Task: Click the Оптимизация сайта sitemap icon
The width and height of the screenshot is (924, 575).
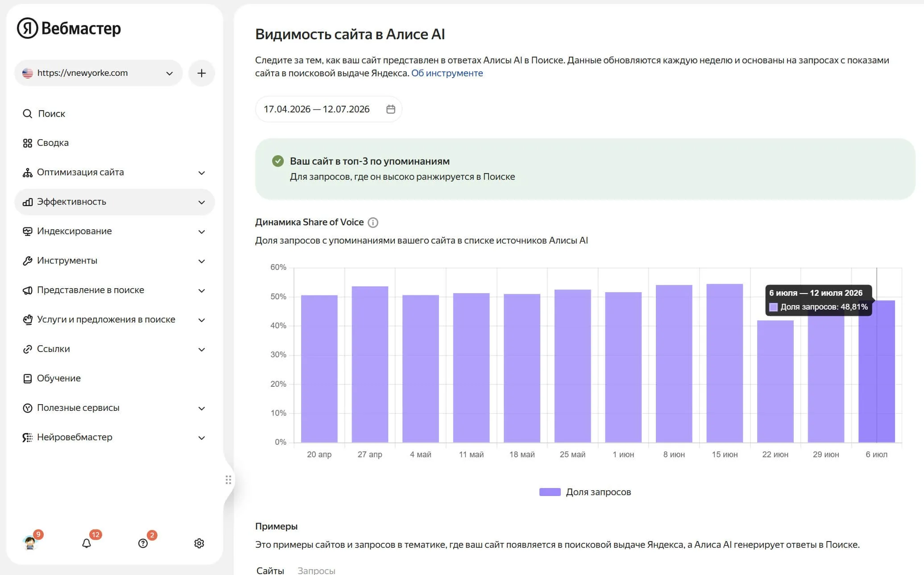Action: (27, 173)
